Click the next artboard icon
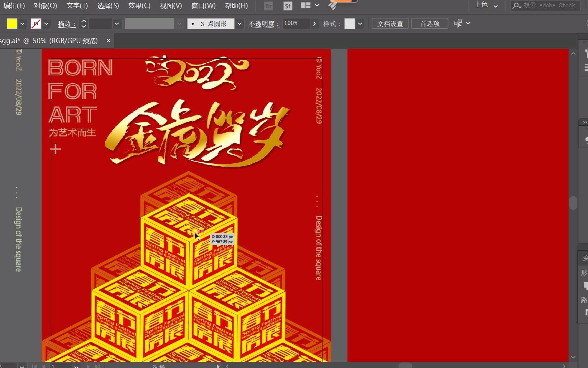The image size is (588, 368). pyautogui.click(x=88, y=366)
